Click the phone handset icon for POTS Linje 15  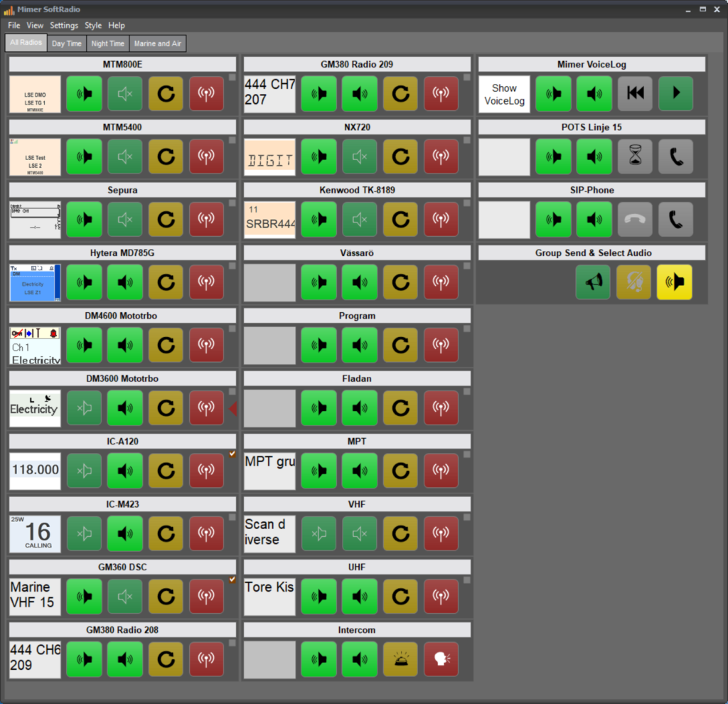click(x=675, y=156)
